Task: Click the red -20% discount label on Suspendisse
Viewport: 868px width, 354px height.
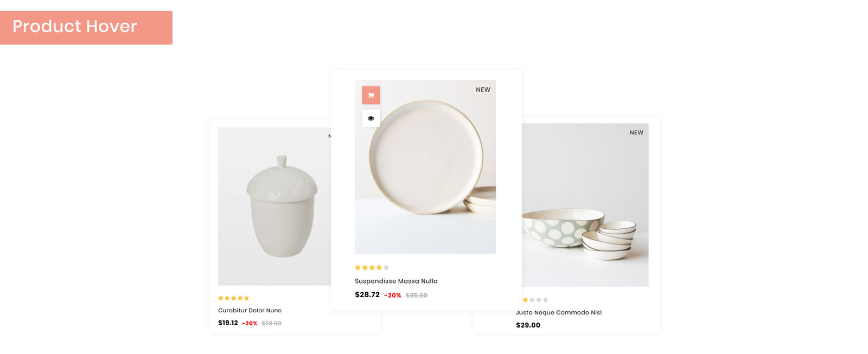Action: click(x=392, y=295)
